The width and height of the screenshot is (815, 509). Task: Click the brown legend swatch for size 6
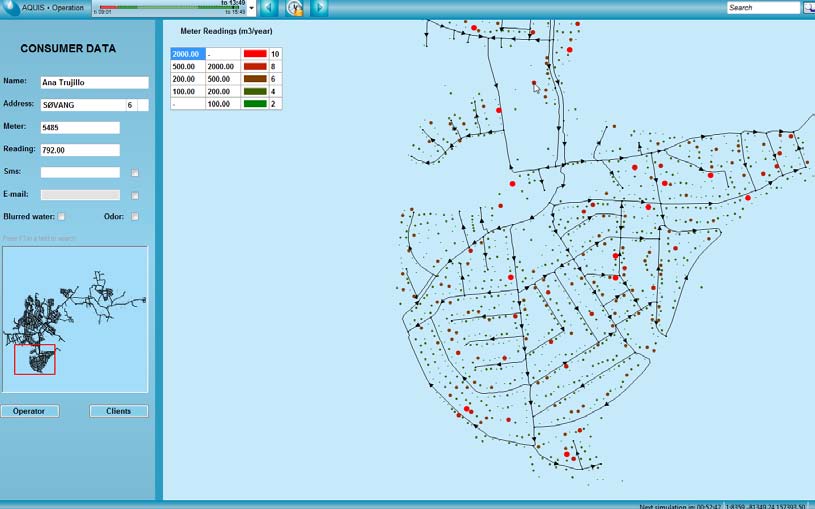pyautogui.click(x=255, y=79)
